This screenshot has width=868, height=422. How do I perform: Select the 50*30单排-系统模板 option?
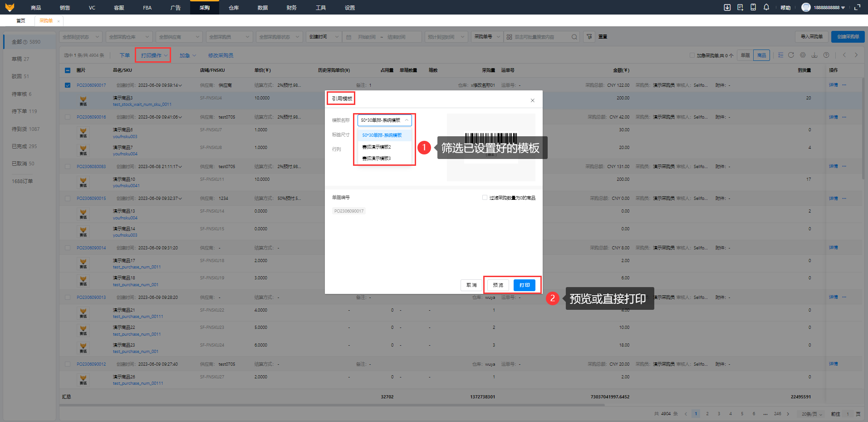tap(385, 135)
